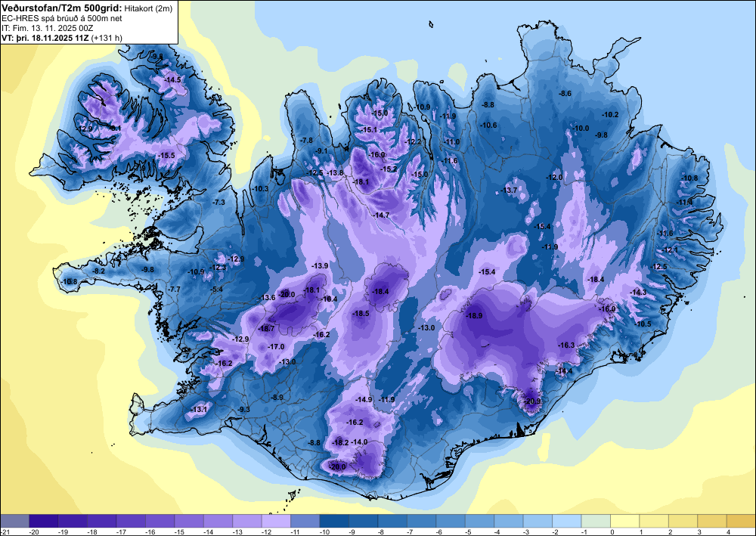Select the -9.1 temperature label
Image resolution: width=756 pixels, height=536 pixels.
[321, 150]
